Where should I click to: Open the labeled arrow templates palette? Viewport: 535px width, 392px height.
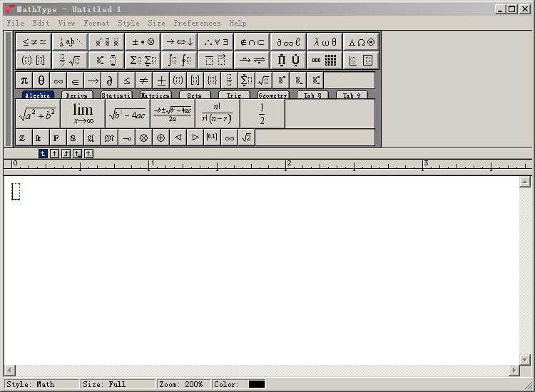(x=252, y=61)
